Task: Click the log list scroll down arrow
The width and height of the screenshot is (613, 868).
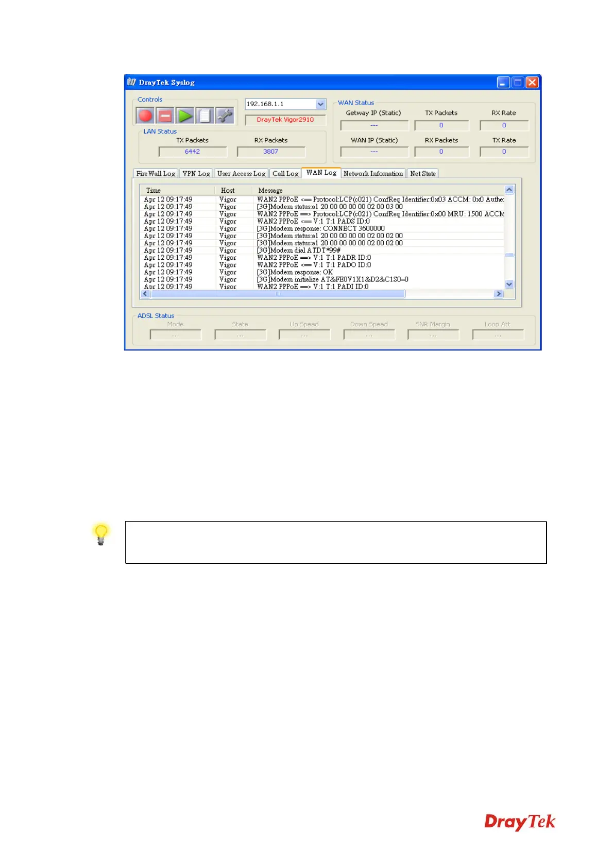Action: 509,284
